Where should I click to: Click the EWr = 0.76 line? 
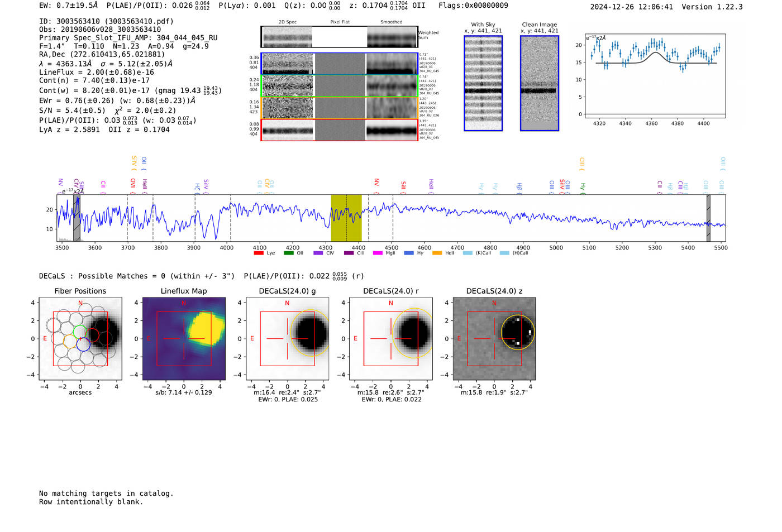[117, 100]
